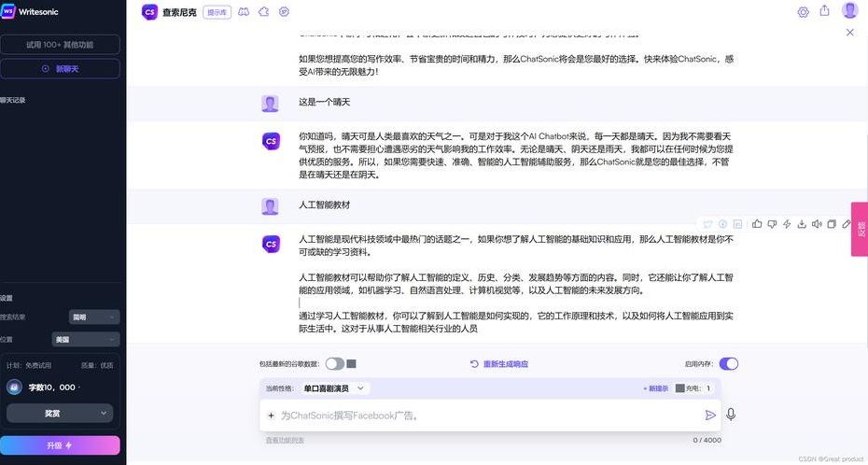Screen dimensions: 868x465
Task: Click the user message 人工智能教材
Action: (x=325, y=204)
